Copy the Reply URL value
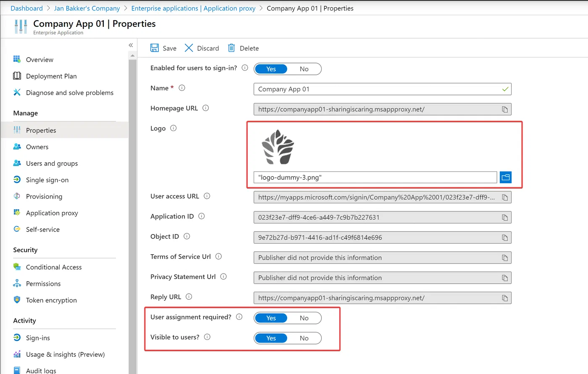Screen dimensions: 588x374 coord(505,298)
